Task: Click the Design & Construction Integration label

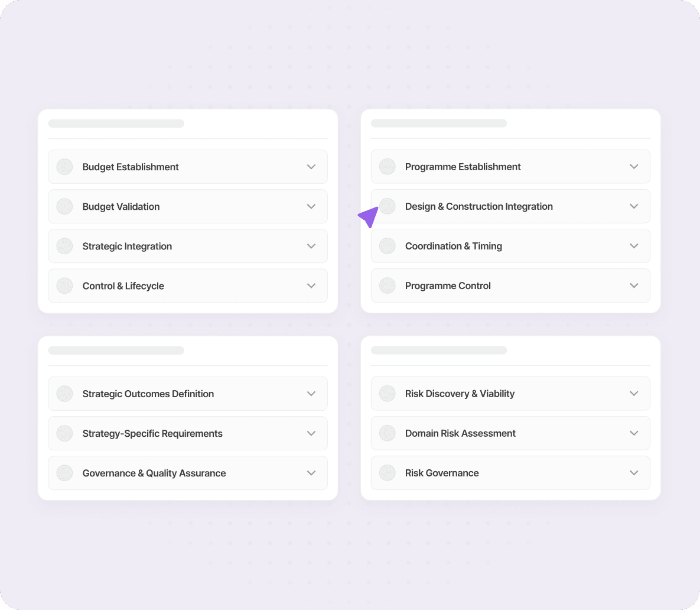Action: [479, 206]
